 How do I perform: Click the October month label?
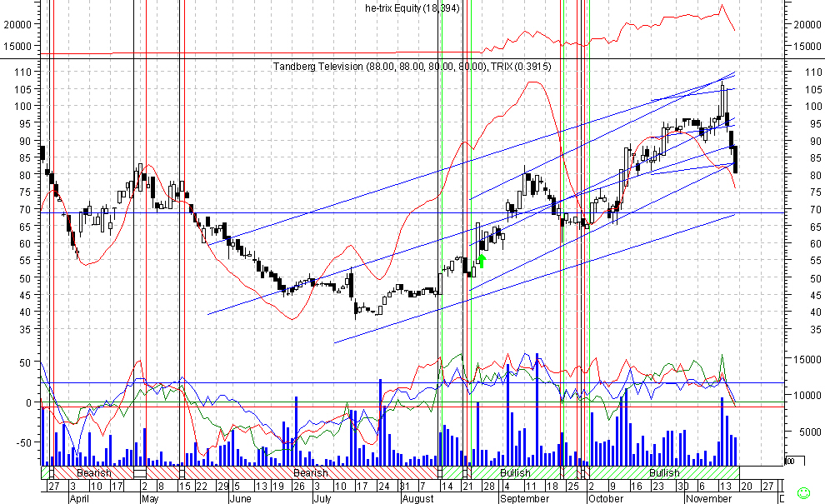coord(605,499)
